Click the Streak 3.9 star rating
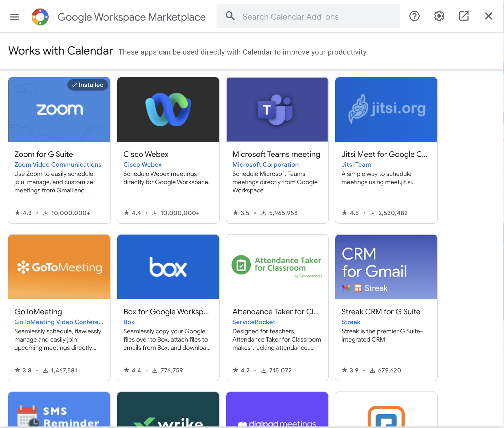 coord(350,370)
